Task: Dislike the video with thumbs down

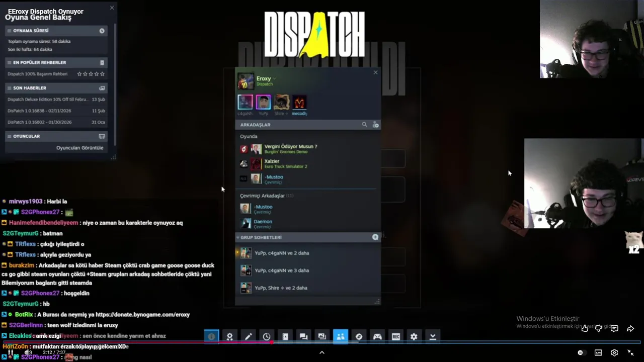Action: tap(599, 329)
